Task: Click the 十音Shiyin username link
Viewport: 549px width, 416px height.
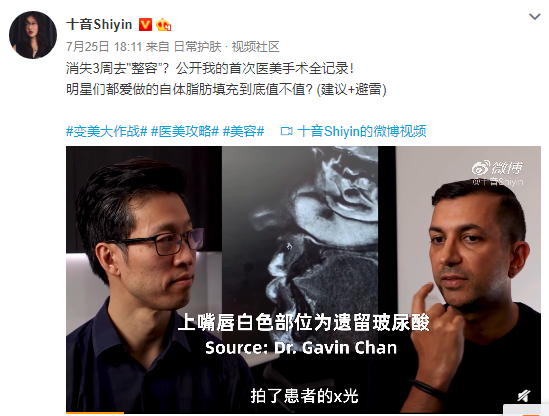Action: point(99,25)
